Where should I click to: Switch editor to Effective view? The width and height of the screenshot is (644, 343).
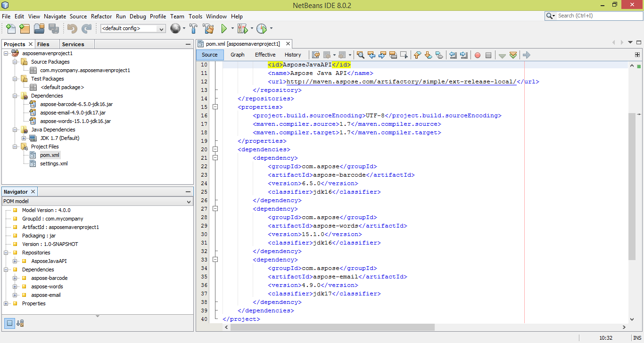pos(265,55)
